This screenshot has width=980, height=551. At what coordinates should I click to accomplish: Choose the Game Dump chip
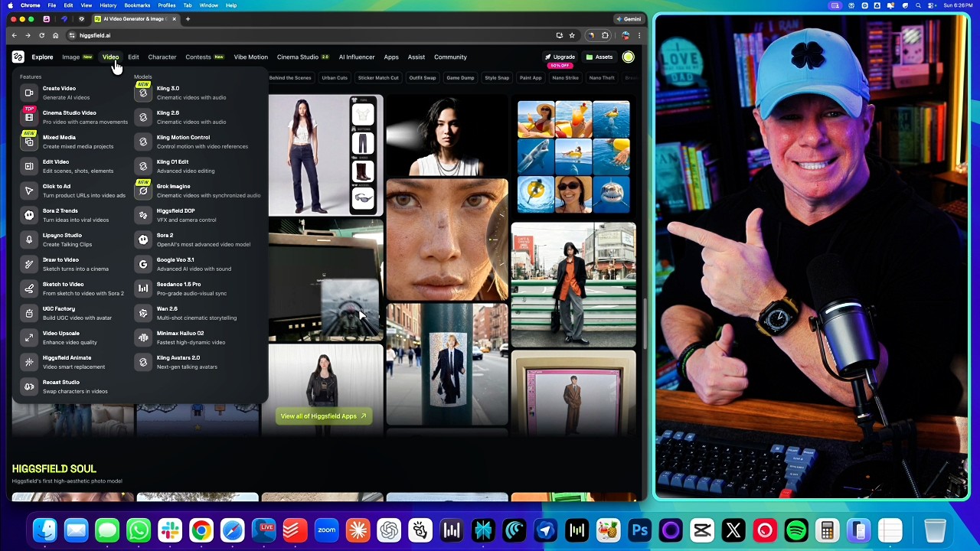click(x=460, y=77)
